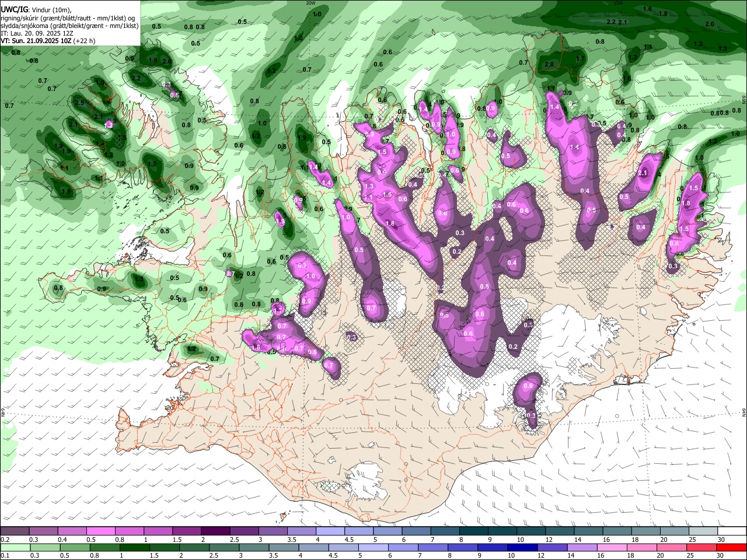Select the mauve 0.3–0.4 snow legend swatch
This screenshot has width=747, height=560.
[x=43, y=531]
